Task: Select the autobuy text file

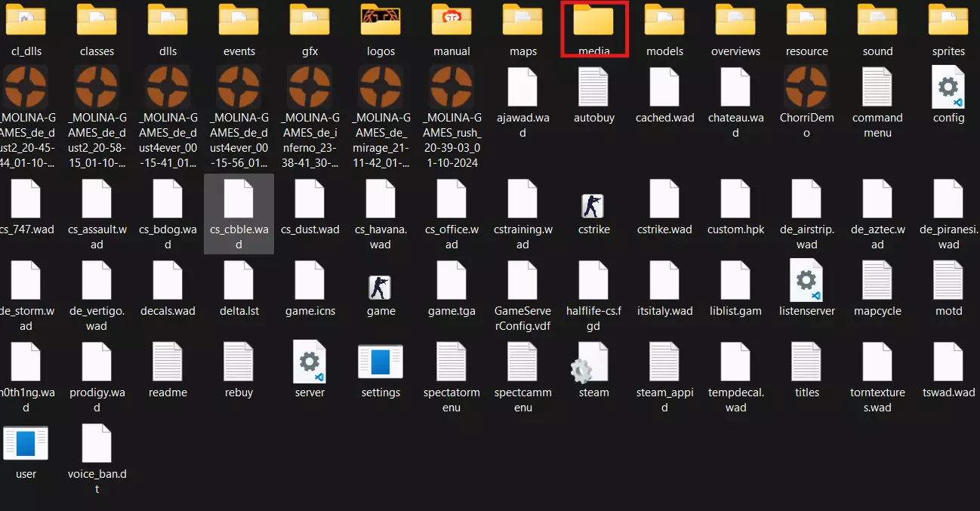Action: tap(593, 94)
